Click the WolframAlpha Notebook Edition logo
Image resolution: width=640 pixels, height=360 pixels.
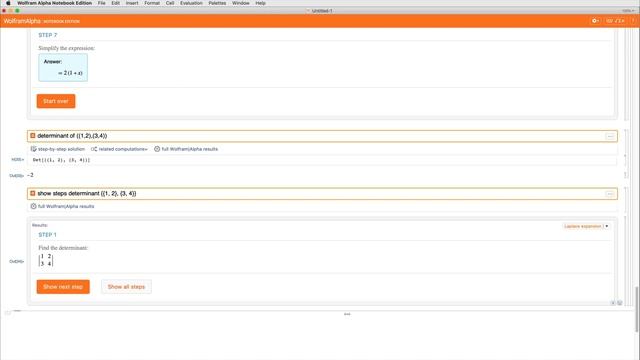42,21
